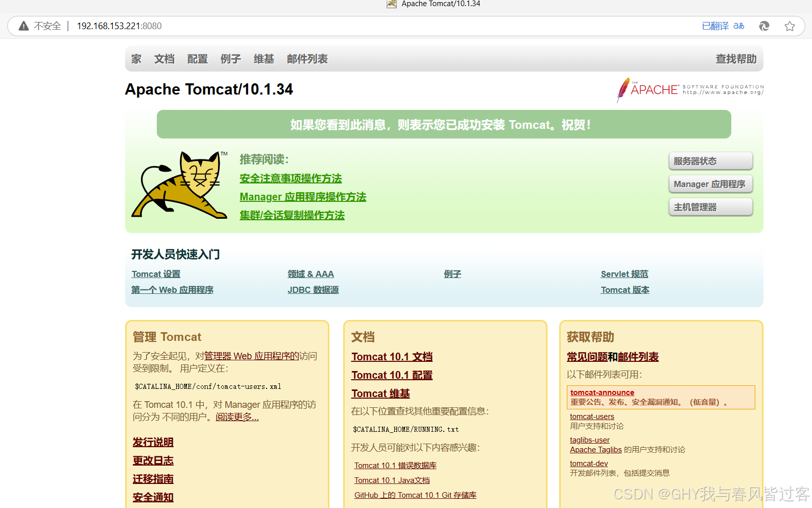Open the 例子 link in developer quick start

tap(452, 274)
